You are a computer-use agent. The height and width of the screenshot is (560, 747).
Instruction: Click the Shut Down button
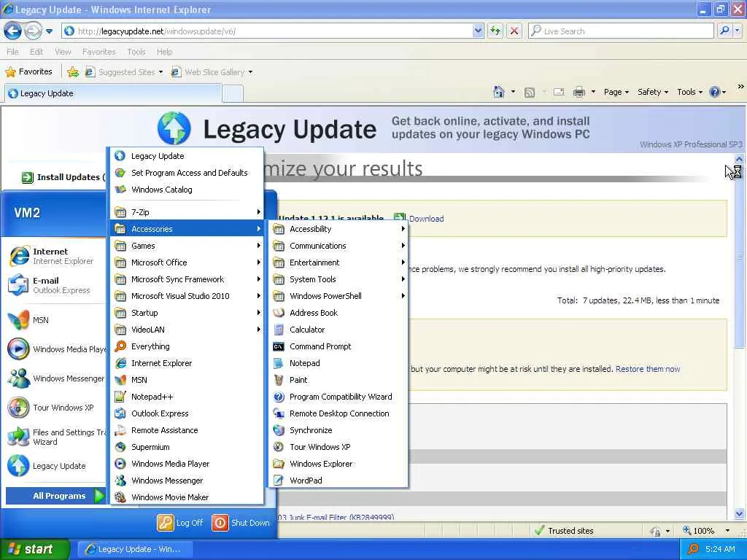tap(241, 523)
